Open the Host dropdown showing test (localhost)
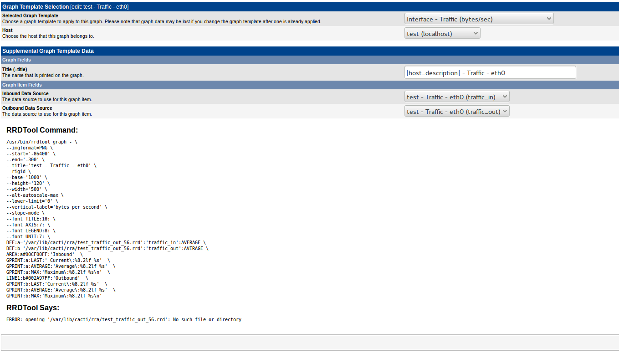 coord(442,33)
